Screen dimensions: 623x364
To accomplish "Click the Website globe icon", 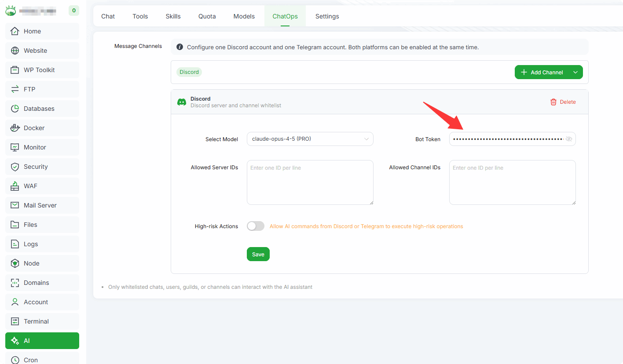I will [15, 51].
